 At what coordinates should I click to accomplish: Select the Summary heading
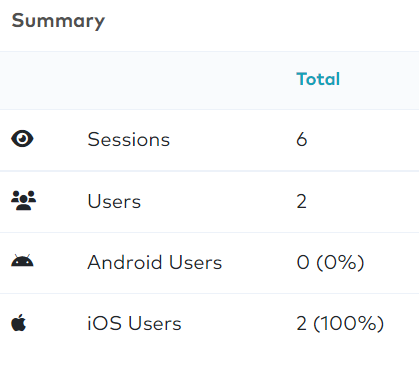point(58,21)
